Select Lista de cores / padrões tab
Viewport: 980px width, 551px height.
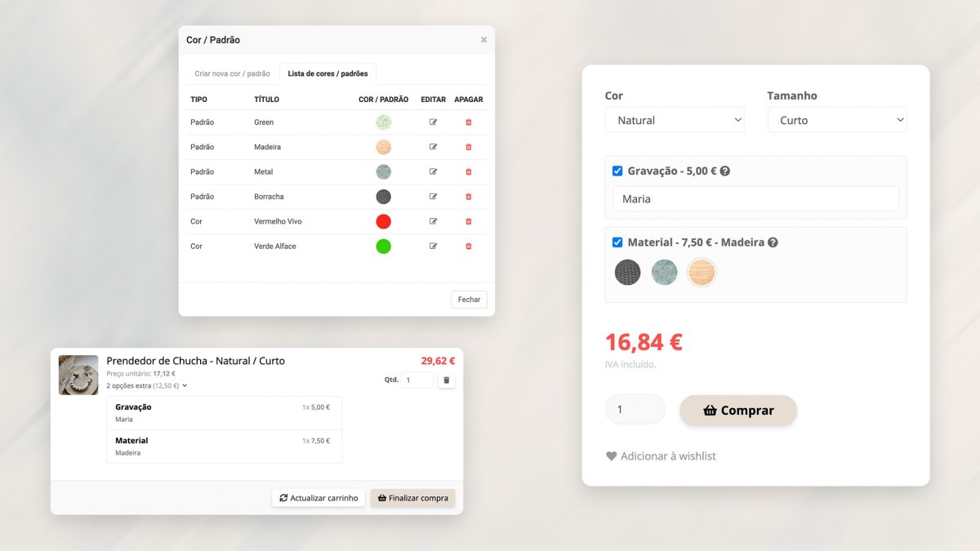(x=327, y=73)
